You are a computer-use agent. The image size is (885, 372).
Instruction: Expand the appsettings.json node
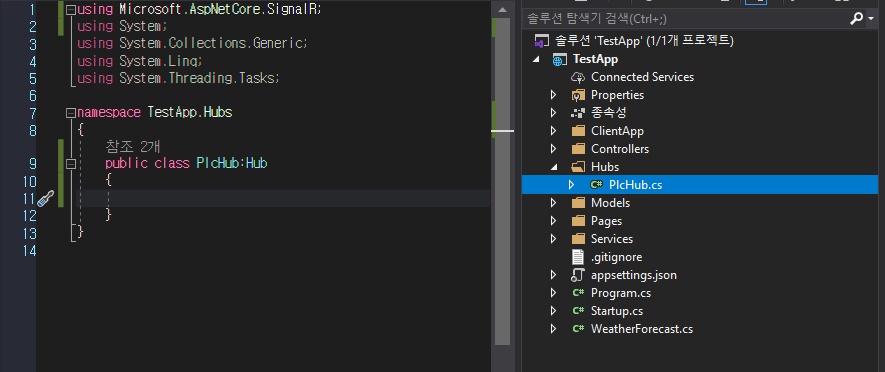[554, 275]
